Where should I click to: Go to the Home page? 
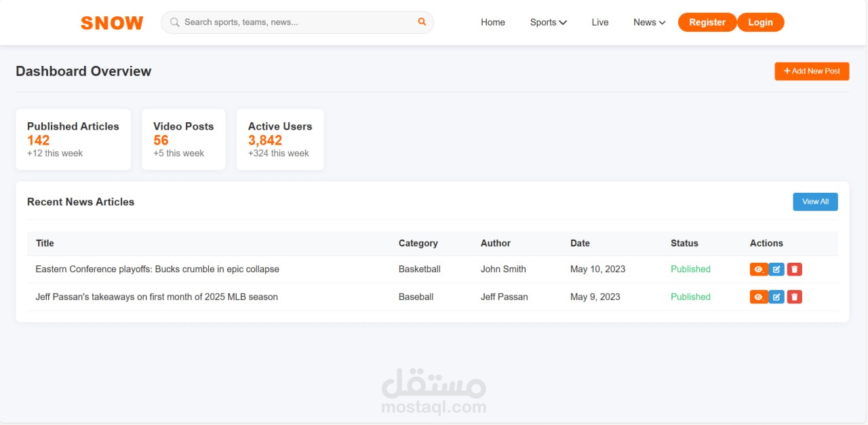point(493,22)
